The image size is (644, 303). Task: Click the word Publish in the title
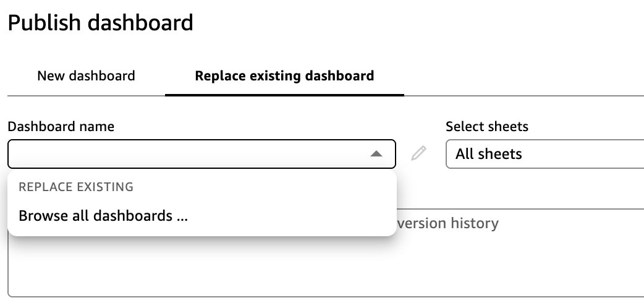(x=44, y=23)
